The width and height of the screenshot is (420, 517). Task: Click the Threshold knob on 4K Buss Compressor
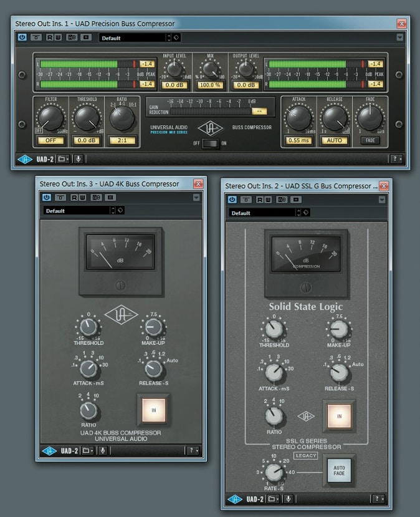tap(88, 327)
